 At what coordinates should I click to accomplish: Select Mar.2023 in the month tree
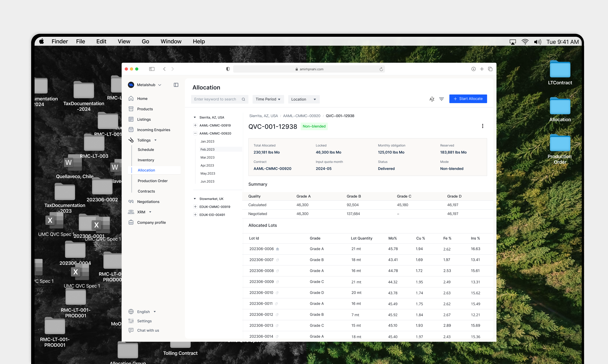point(207,157)
